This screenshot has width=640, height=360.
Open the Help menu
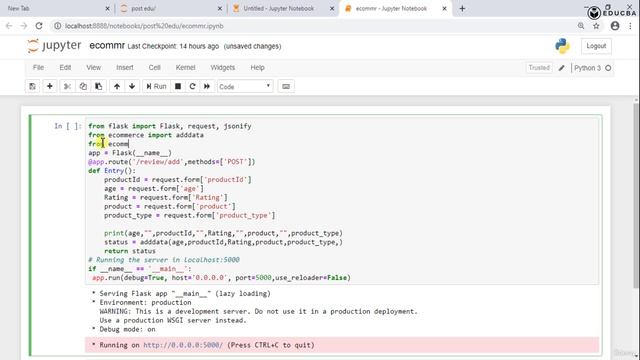tap(258, 68)
